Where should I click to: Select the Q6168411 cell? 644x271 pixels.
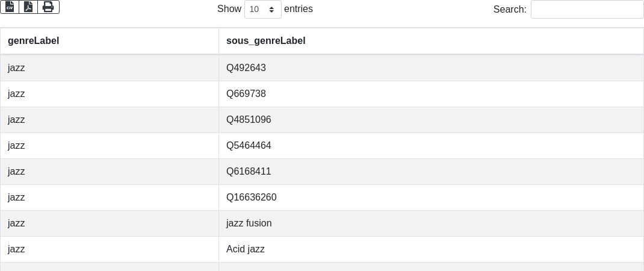point(249,172)
